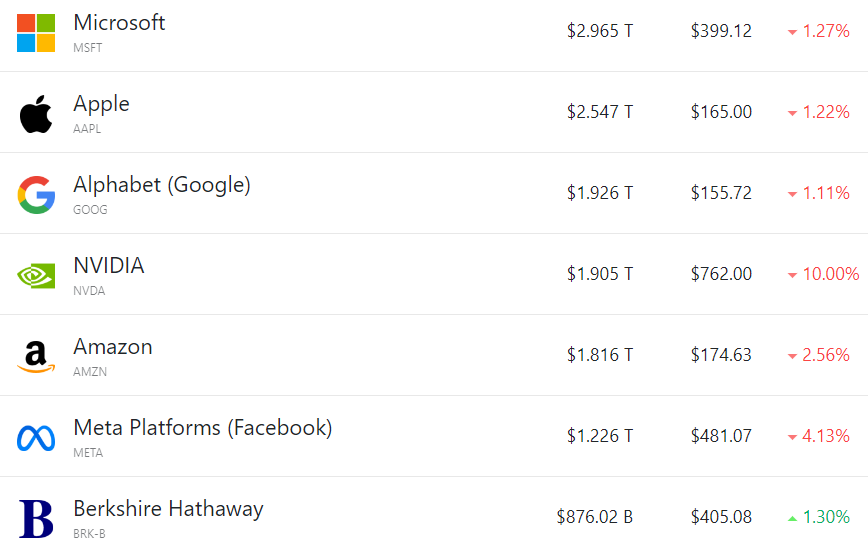Open the Apple company link

pos(101,103)
